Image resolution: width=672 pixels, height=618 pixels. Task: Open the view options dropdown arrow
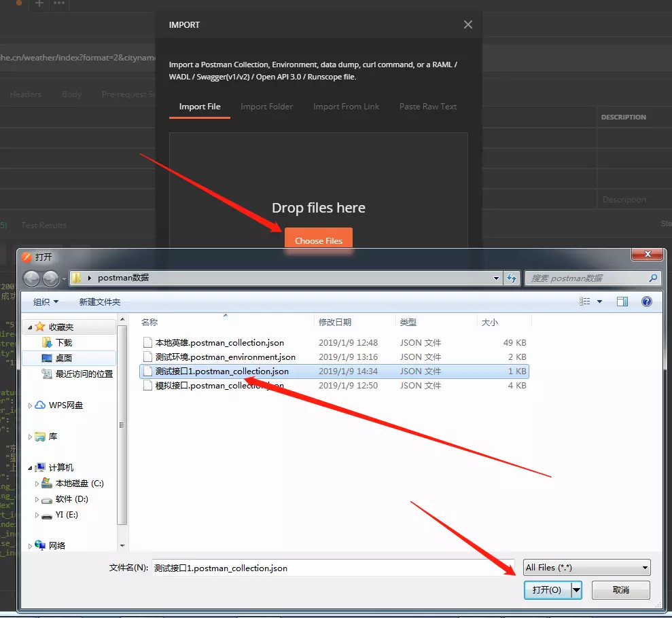click(x=599, y=302)
